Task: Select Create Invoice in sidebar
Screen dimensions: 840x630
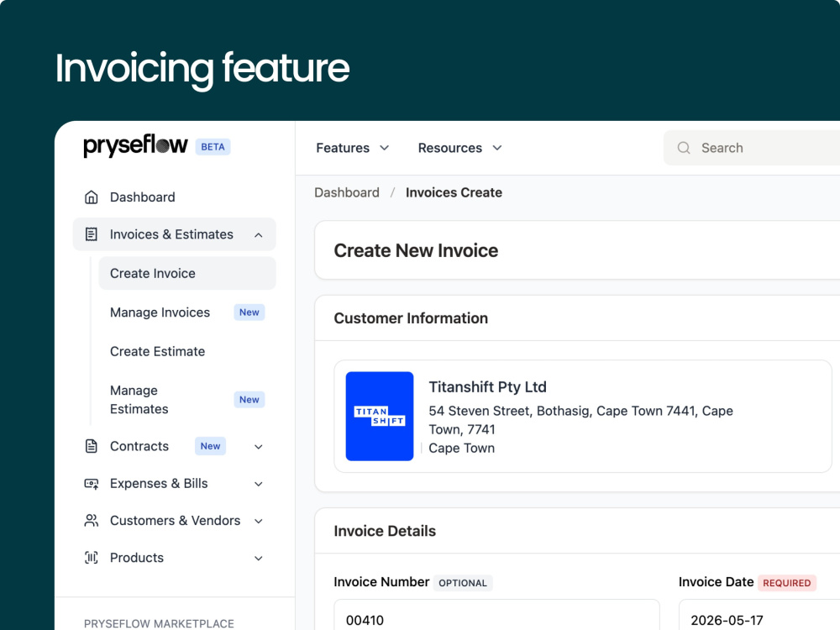Action: tap(187, 273)
